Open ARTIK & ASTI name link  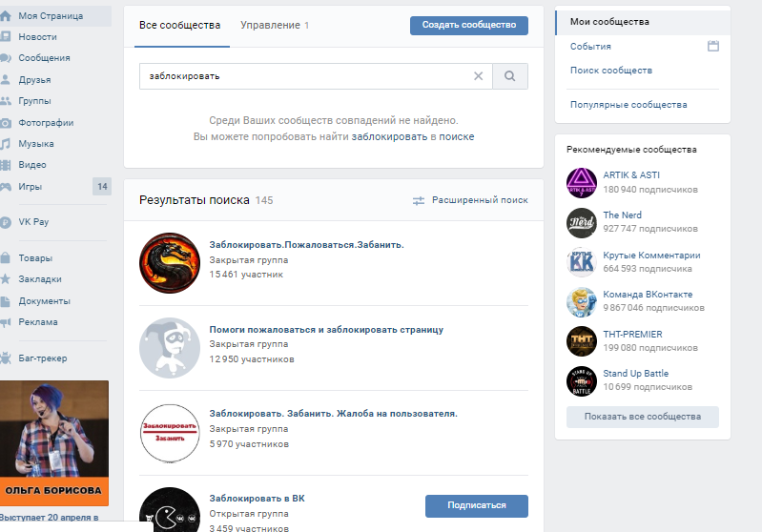pos(631,175)
